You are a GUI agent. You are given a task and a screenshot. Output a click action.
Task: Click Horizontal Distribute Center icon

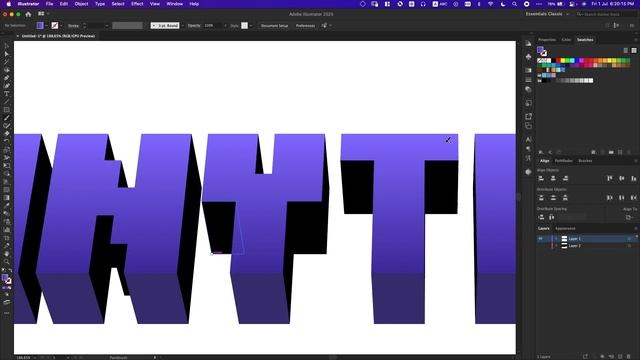(622, 198)
